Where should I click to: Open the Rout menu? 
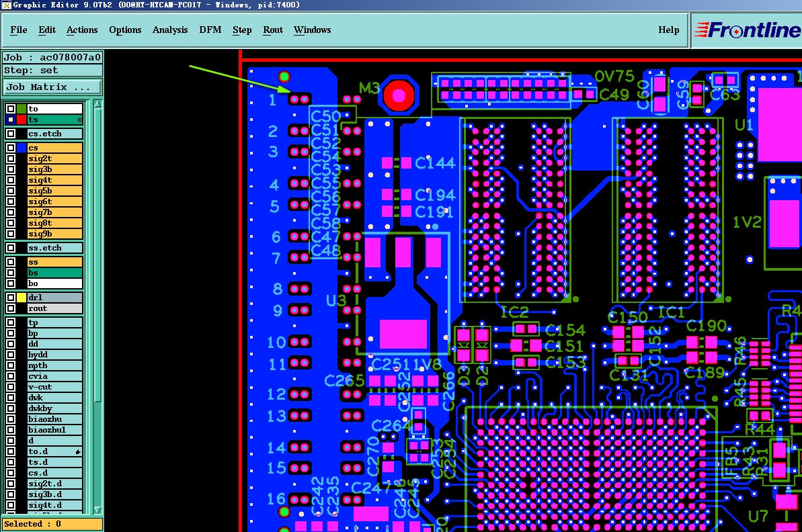coord(273,30)
